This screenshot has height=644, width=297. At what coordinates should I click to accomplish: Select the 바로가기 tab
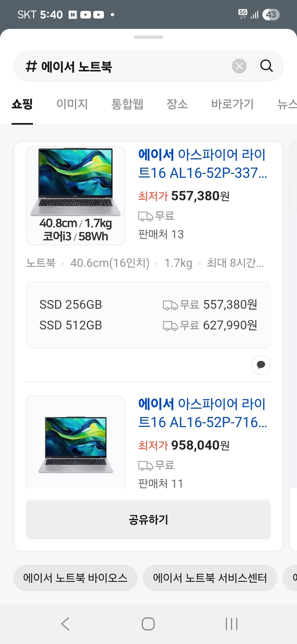232,104
